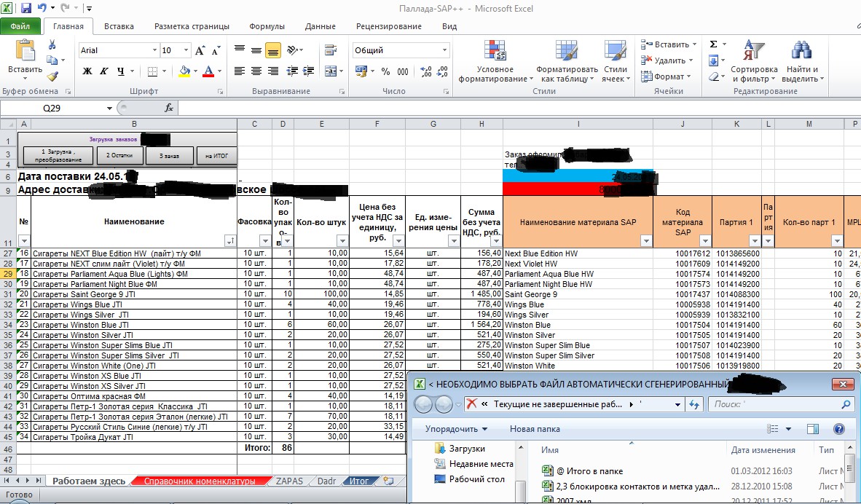Apply thousands separator 000 format
This screenshot has width=861, height=504.
click(x=403, y=71)
